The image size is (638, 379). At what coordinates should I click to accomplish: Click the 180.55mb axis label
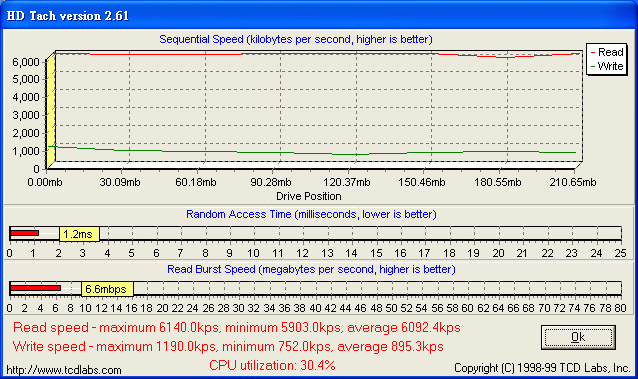pos(498,182)
